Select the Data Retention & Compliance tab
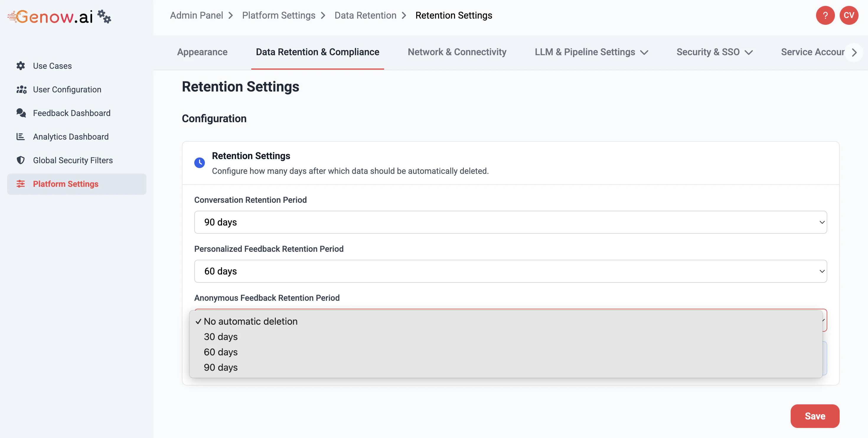The height and width of the screenshot is (438, 868). 317,52
